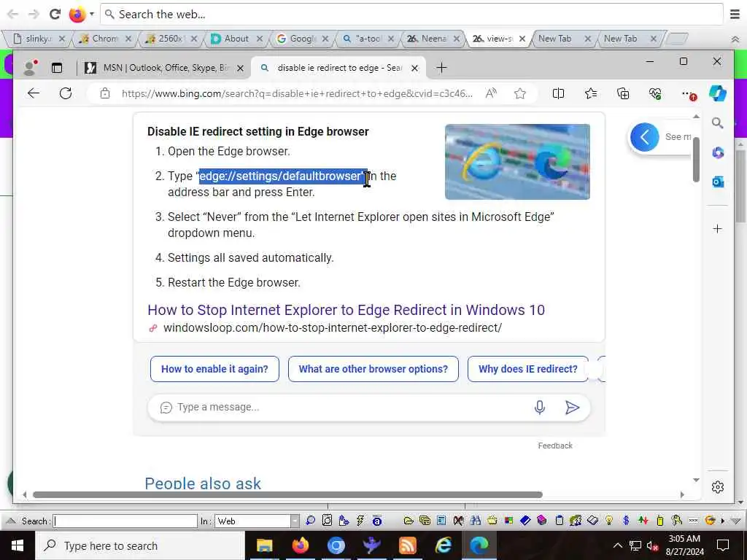Click the Edge horizontal scrollbar
Viewport: 747px width, 560px height.
point(287,495)
